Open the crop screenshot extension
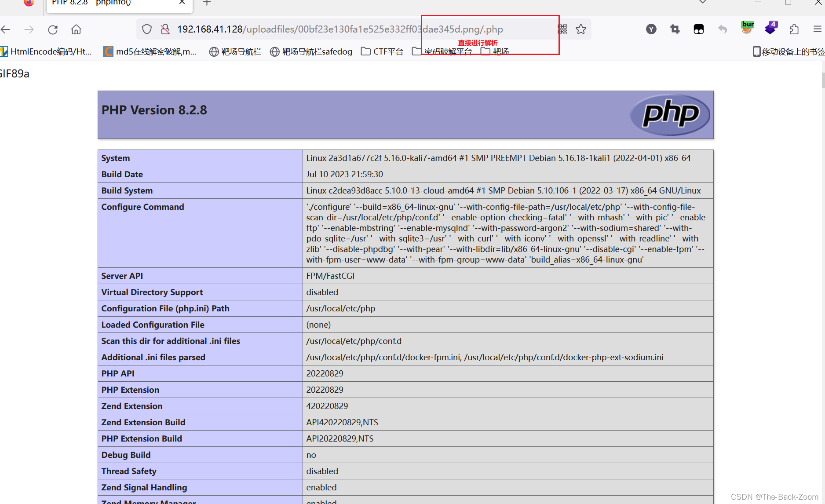Viewport: 825px width, 504px height. pyautogui.click(x=675, y=29)
